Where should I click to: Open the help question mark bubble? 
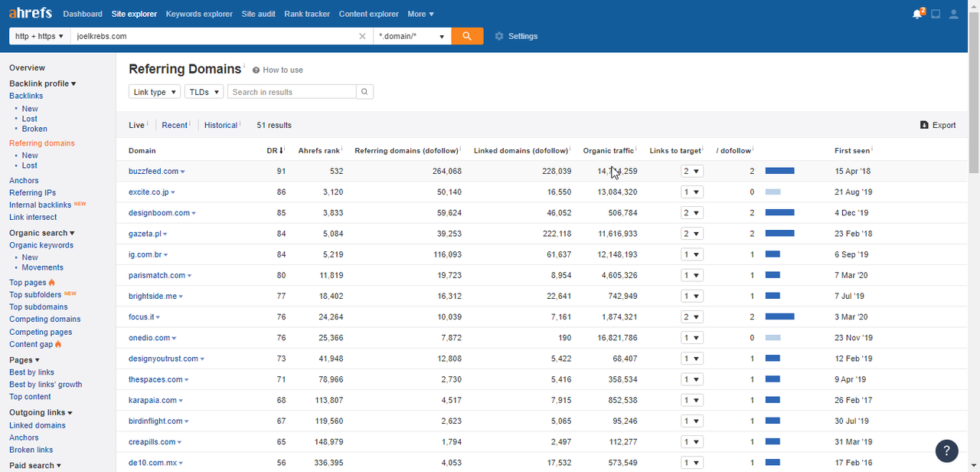(x=947, y=450)
